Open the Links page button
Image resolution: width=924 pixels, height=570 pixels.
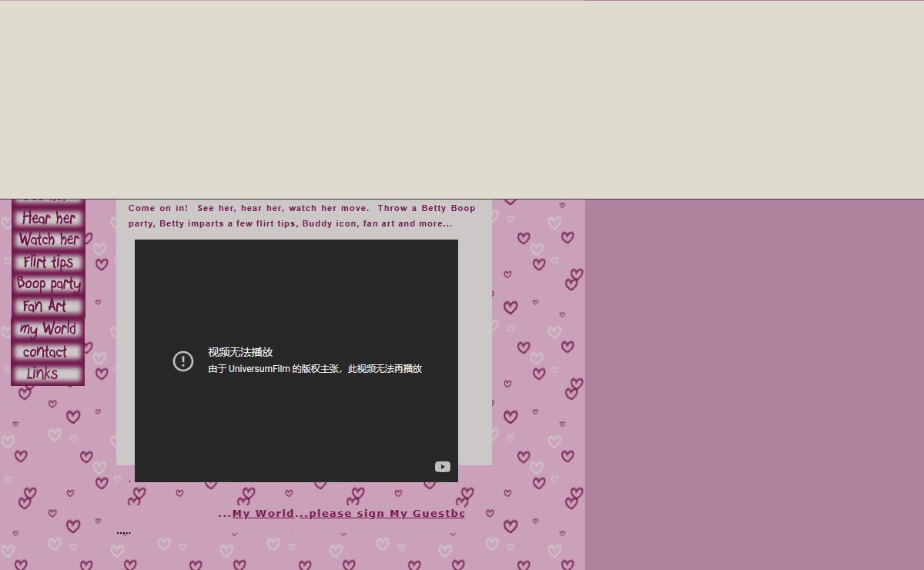click(48, 374)
